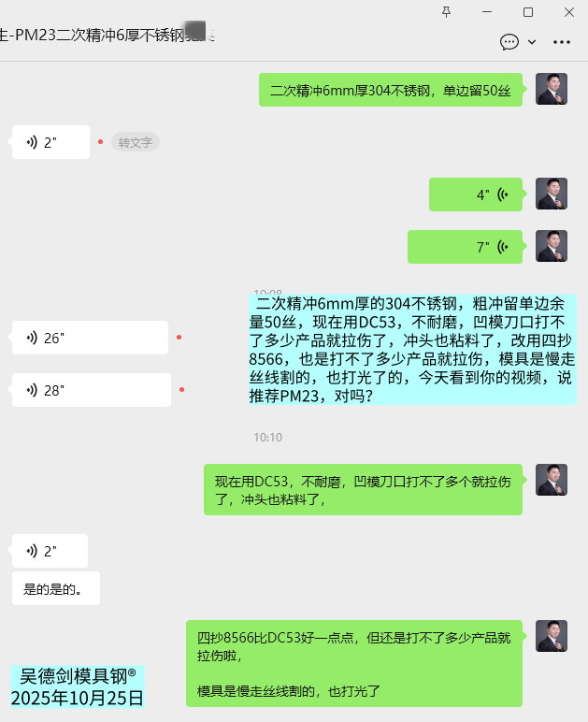
Task: Pin the chat window on top
Action: pos(446,12)
